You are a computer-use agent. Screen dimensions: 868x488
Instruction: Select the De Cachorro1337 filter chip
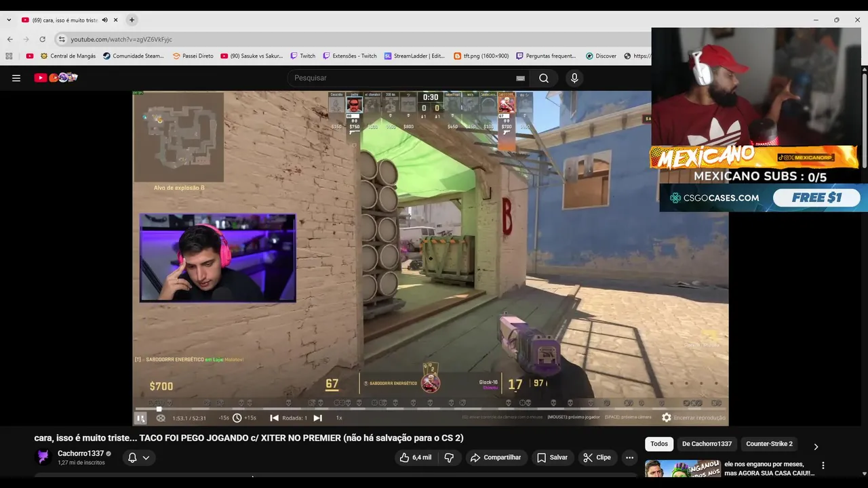pos(707,444)
